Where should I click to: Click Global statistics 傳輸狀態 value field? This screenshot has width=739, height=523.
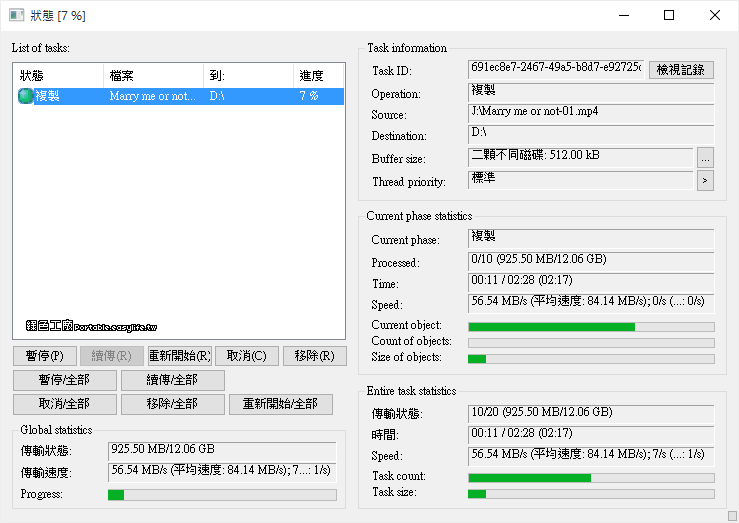pos(222,451)
